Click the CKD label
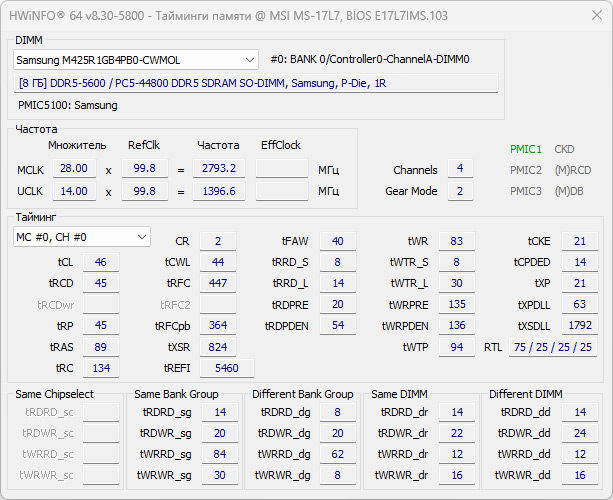Screen dimensions: 613x500 coord(564,149)
